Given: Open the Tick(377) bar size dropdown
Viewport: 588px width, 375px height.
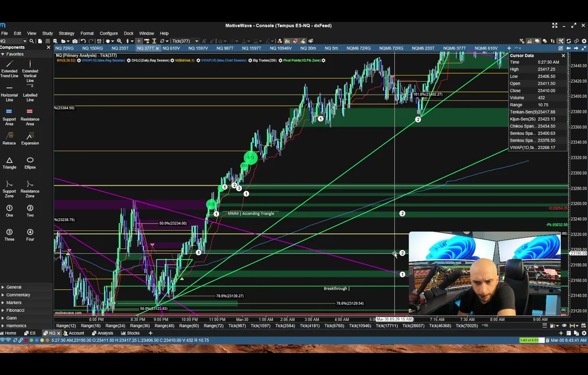Looking at the screenshot, I should pyautogui.click(x=196, y=41).
